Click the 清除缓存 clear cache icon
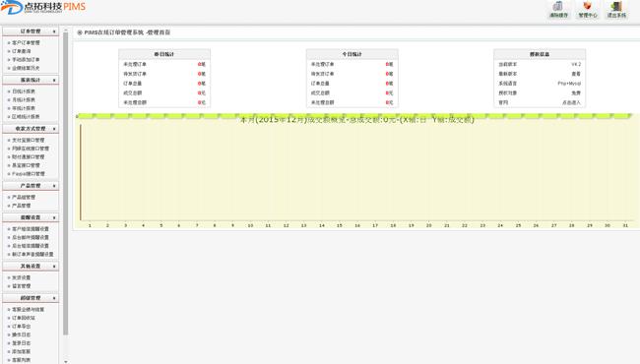640x364 pixels. coord(558,10)
